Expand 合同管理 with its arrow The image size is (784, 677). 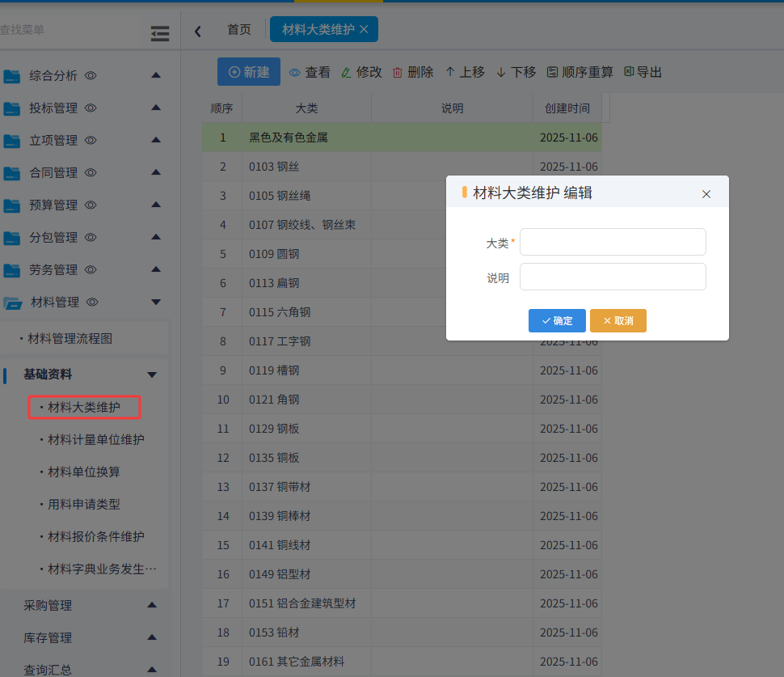pos(156,172)
